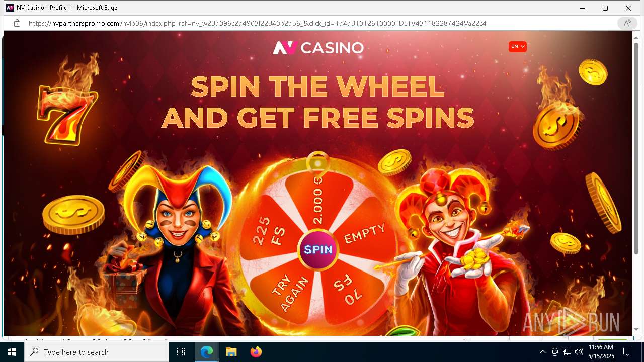Open Microsoft Edge from the taskbar
The width and height of the screenshot is (644, 362).
coord(207,352)
